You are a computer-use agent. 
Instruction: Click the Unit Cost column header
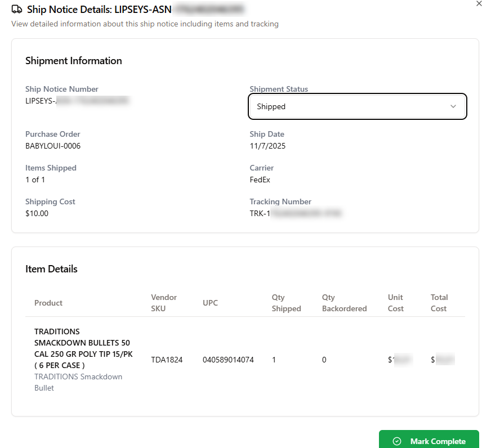[395, 303]
